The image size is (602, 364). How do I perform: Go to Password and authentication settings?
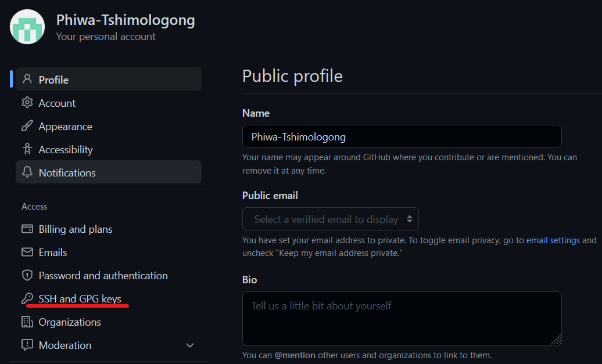tap(103, 275)
